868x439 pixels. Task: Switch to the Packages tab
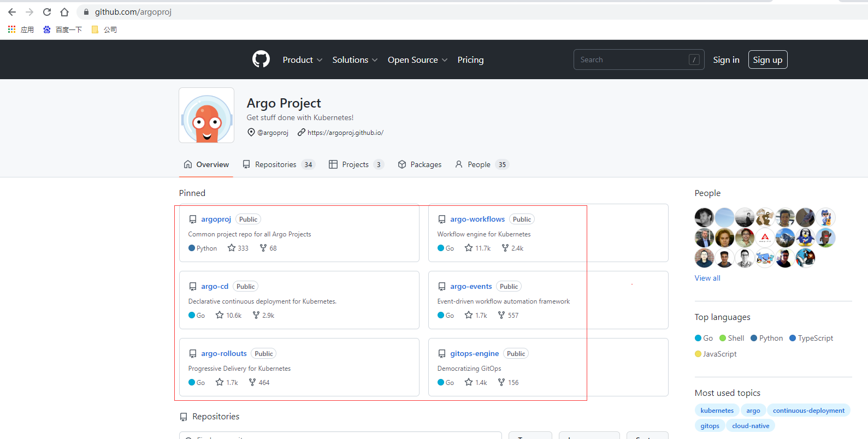(420, 164)
